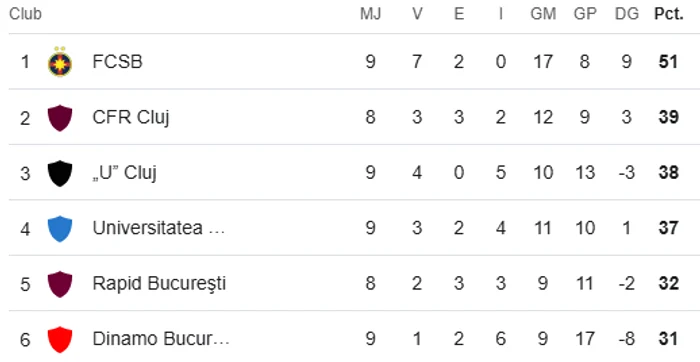Click the black shield next to „U" Cluj
The width and height of the screenshot is (700, 362).
(x=60, y=173)
